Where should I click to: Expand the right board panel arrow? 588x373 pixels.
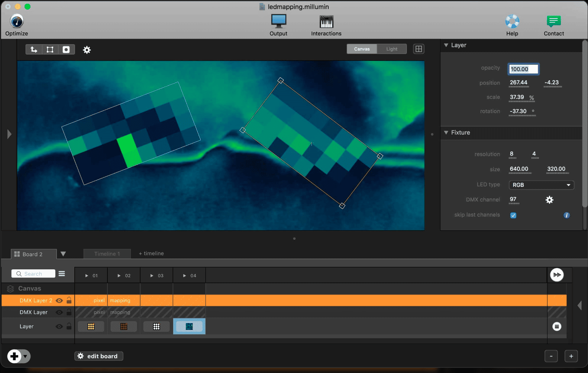579,306
